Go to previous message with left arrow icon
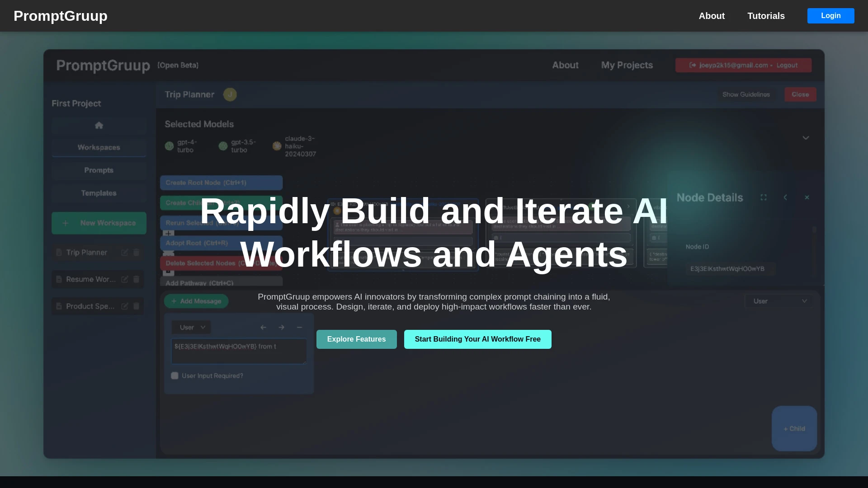Viewport: 868px width, 488px height. coord(264,327)
